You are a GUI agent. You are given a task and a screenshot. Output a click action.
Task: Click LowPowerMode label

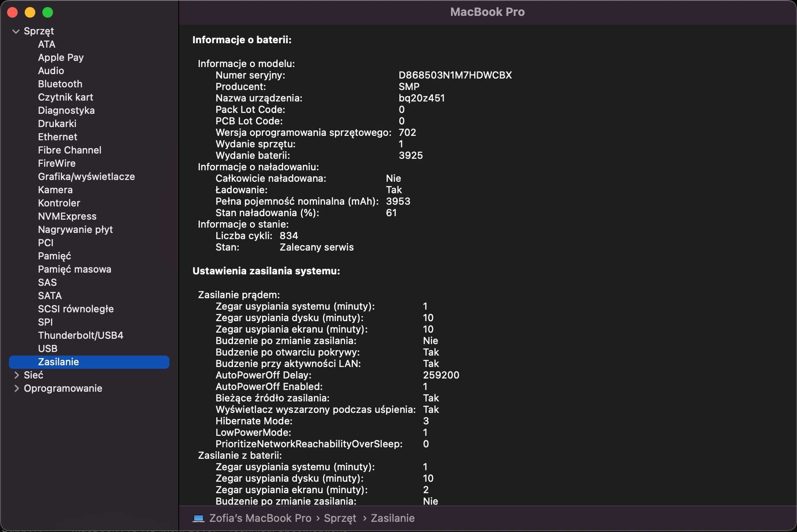tap(253, 432)
